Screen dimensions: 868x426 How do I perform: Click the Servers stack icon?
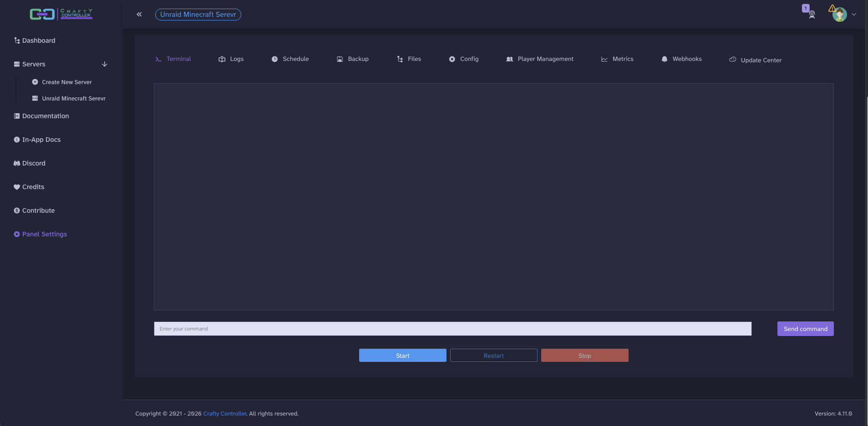(x=17, y=64)
